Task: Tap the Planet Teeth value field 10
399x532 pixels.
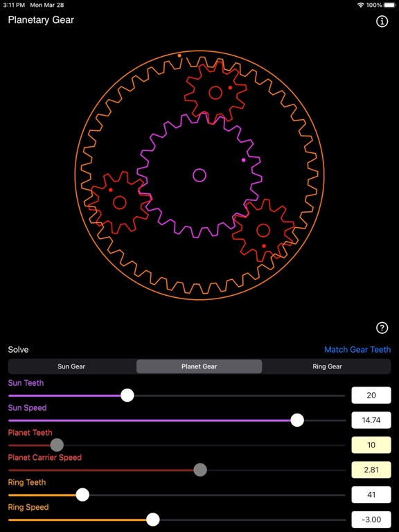Action: (x=371, y=445)
